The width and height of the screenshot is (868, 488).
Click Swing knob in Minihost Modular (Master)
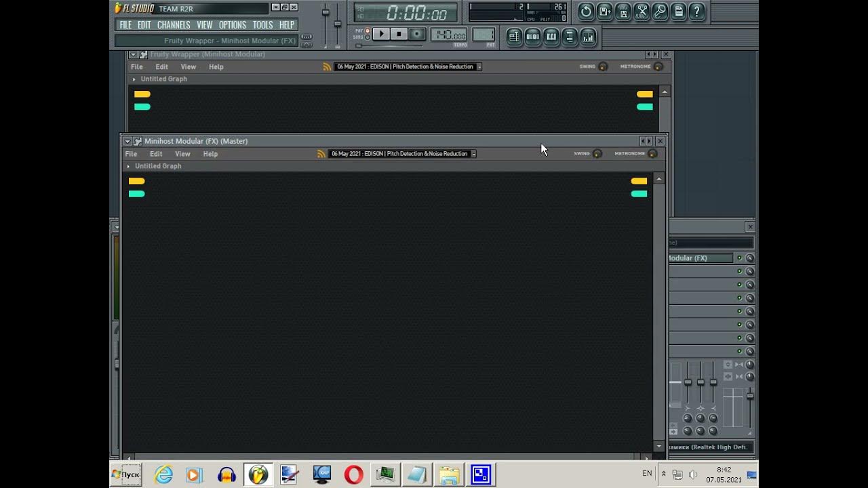click(597, 154)
